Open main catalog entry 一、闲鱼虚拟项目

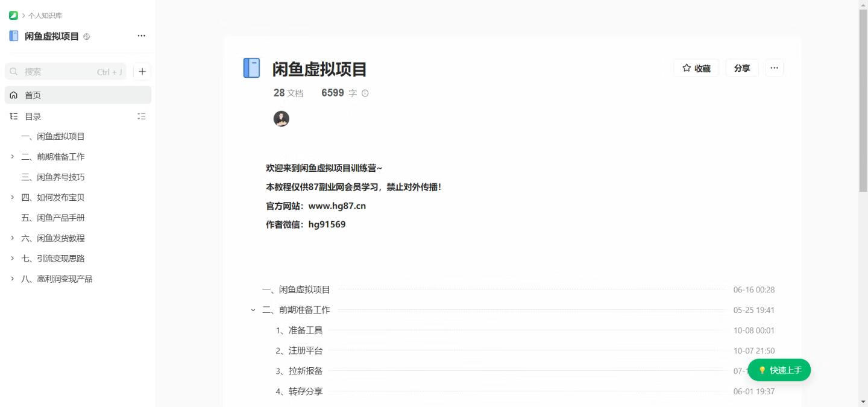point(296,289)
